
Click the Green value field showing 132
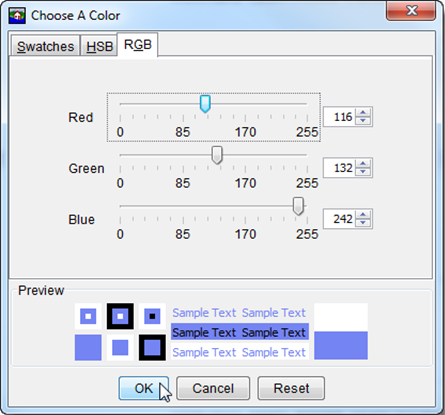pyautogui.click(x=339, y=168)
